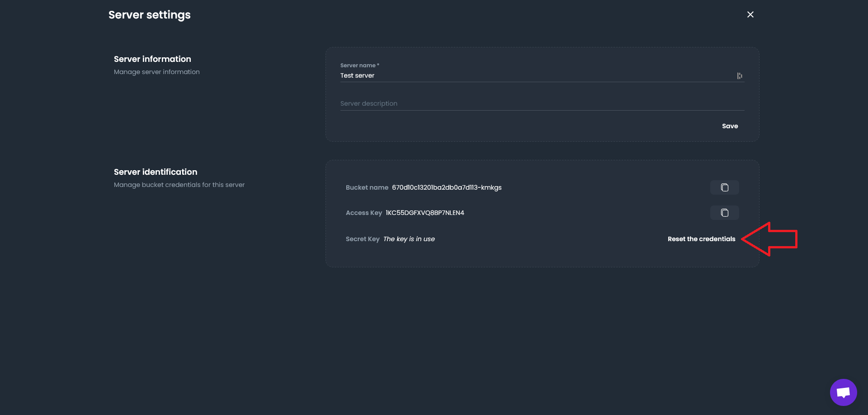This screenshot has width=868, height=415.
Task: Click the icon inside the Server name field
Action: pos(740,75)
